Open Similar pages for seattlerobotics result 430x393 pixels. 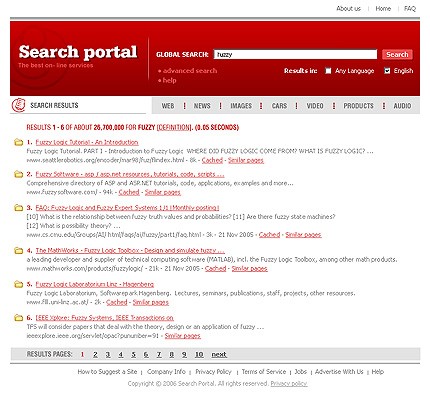pos(246,160)
